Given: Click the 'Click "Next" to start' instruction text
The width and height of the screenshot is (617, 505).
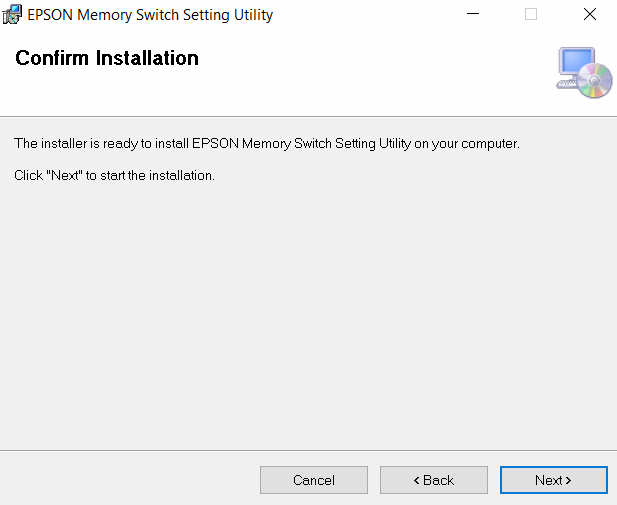Looking at the screenshot, I should [115, 175].
